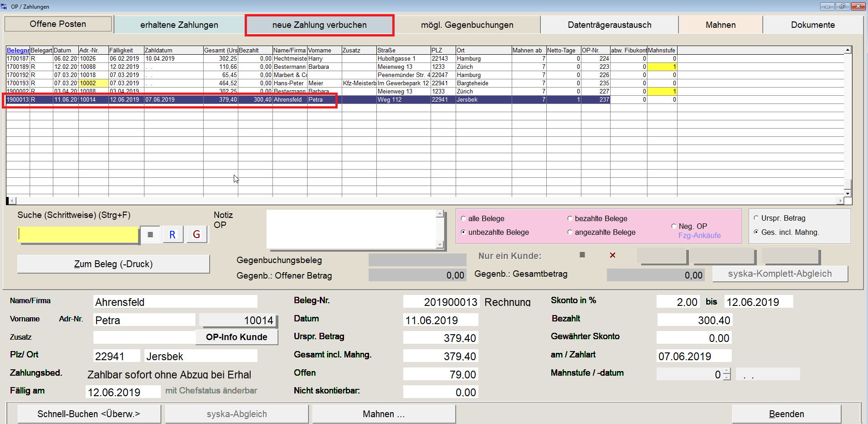868x424 pixels.
Task: Click the Fälligkeit column header
Action: (x=126, y=50)
